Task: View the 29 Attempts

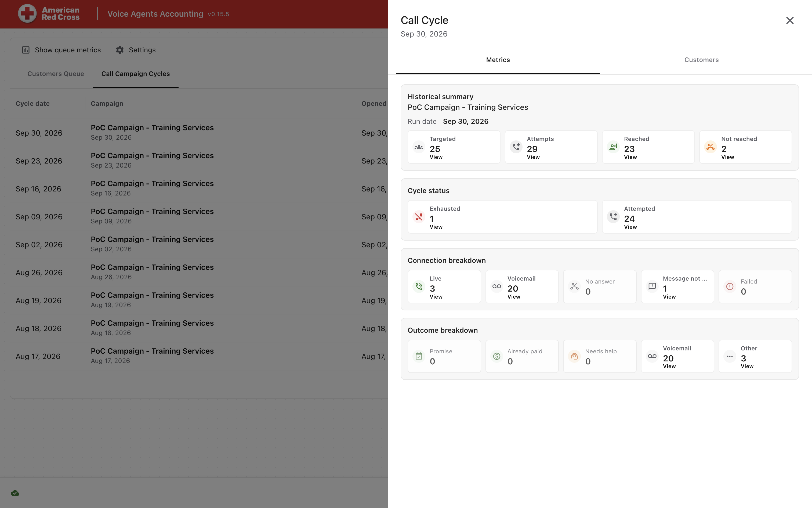Action: coord(533,157)
